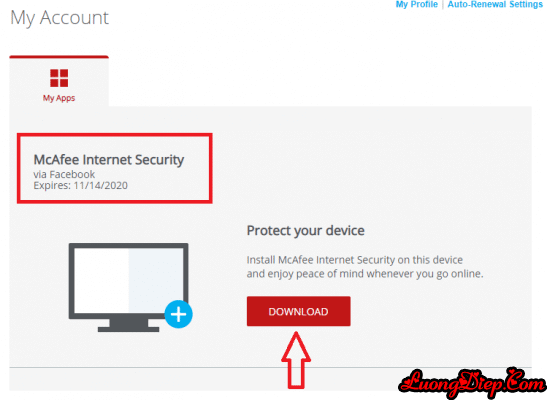Click the white monitor screen half
The height and width of the screenshot is (400, 547).
pos(102,281)
